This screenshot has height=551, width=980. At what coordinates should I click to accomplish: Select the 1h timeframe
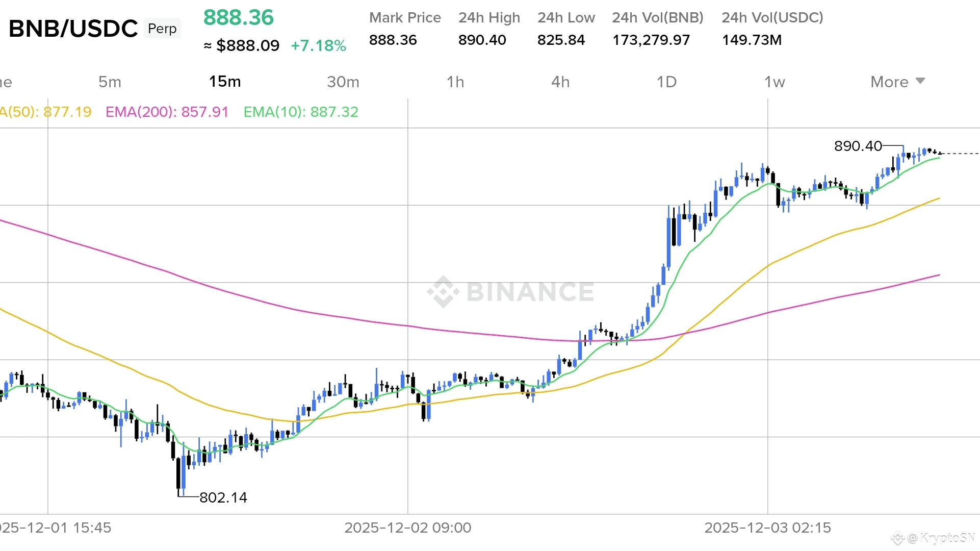[455, 82]
